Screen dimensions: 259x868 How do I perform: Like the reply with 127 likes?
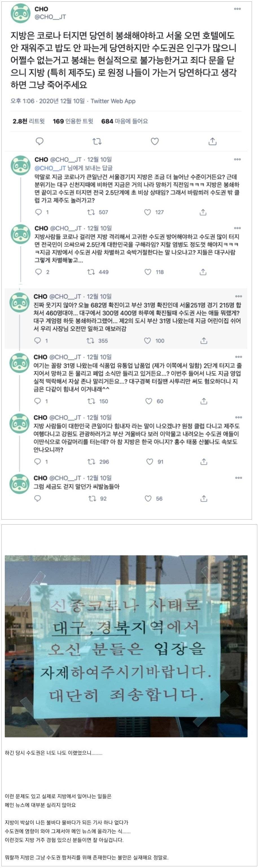pos(148,212)
